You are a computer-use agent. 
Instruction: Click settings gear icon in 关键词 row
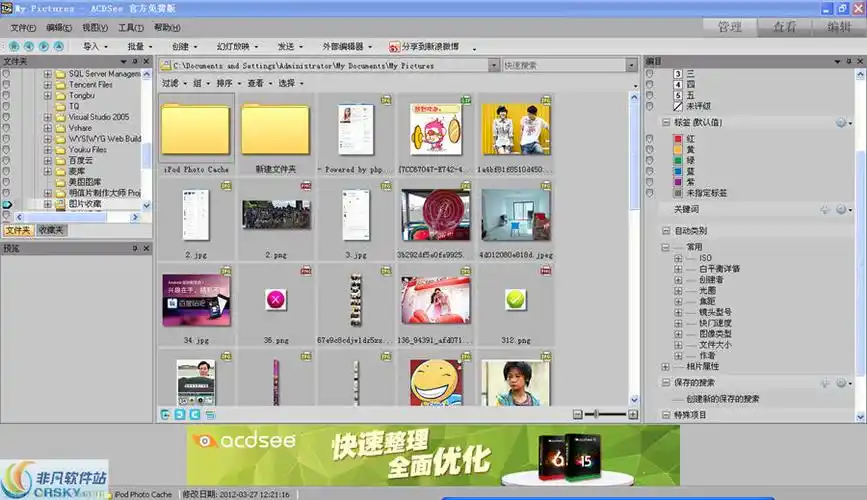(x=843, y=209)
